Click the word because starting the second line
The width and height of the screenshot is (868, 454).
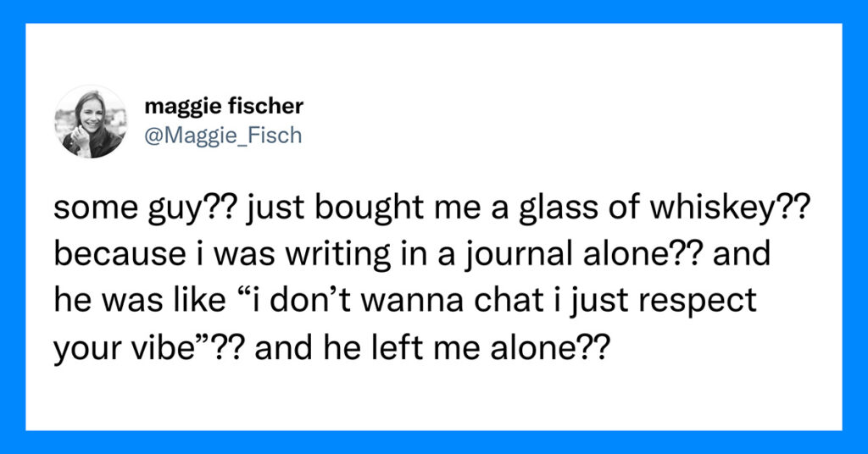click(x=120, y=254)
